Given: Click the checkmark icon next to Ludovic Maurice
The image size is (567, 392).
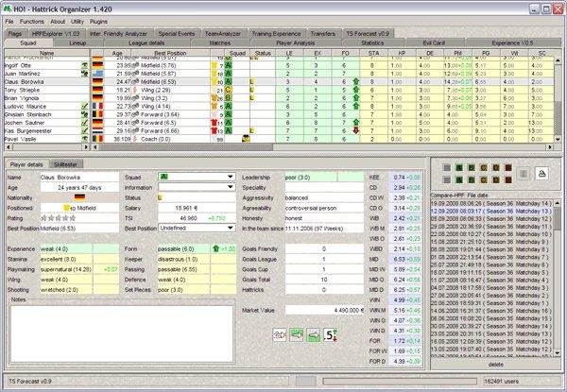Looking at the screenshot, I should pyautogui.click(x=85, y=106).
